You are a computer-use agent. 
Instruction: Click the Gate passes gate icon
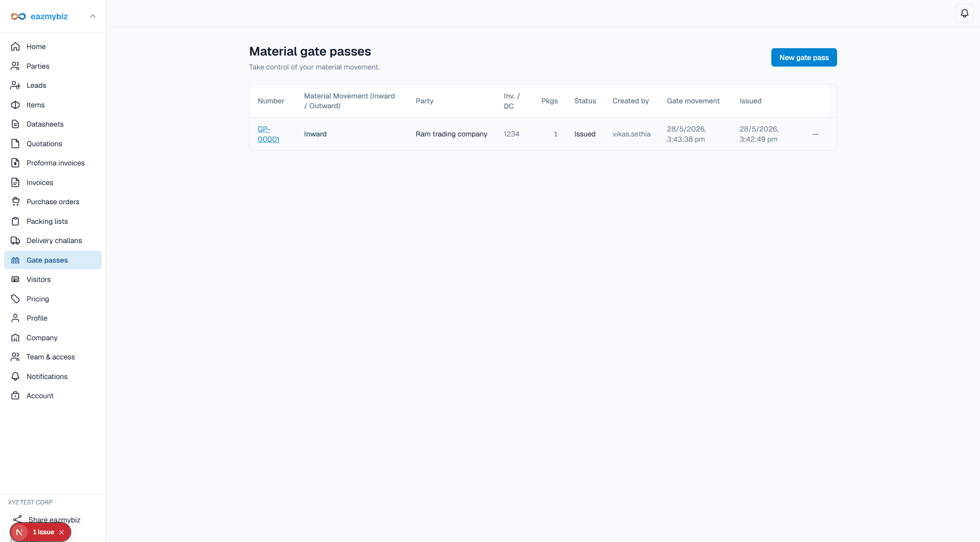click(x=16, y=260)
